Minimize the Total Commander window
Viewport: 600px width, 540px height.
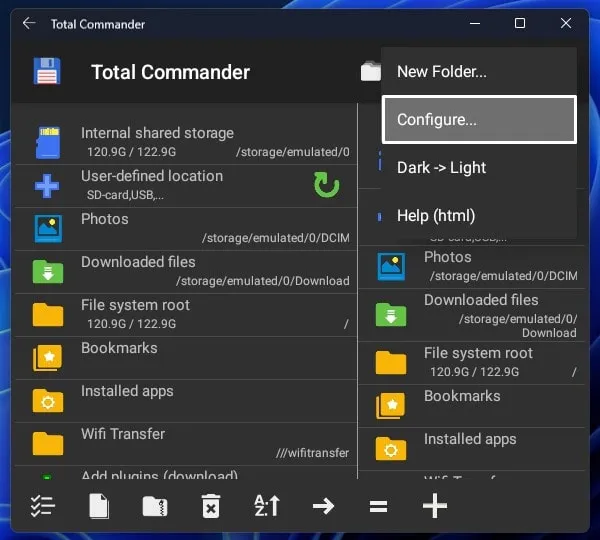pyautogui.click(x=475, y=23)
